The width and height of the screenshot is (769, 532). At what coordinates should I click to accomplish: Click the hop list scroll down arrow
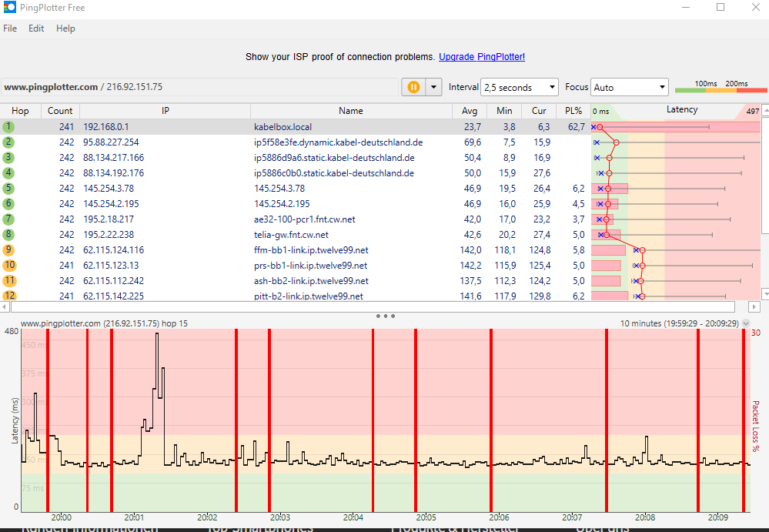point(765,294)
